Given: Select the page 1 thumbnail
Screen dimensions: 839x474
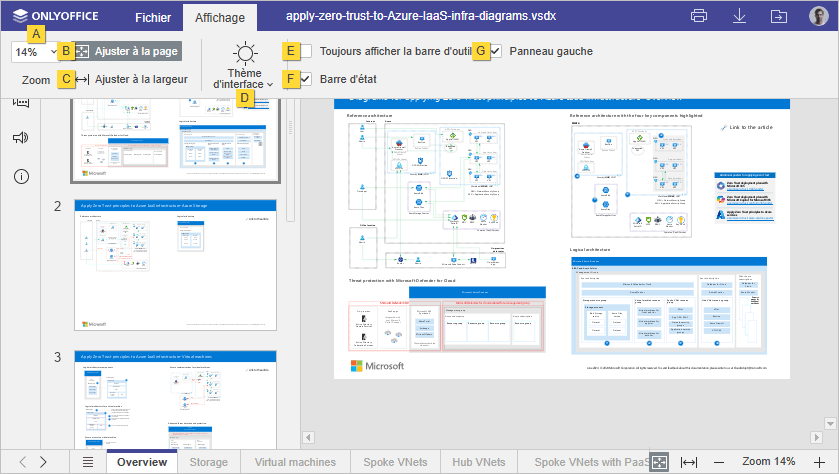Looking at the screenshot, I should pos(176,141).
